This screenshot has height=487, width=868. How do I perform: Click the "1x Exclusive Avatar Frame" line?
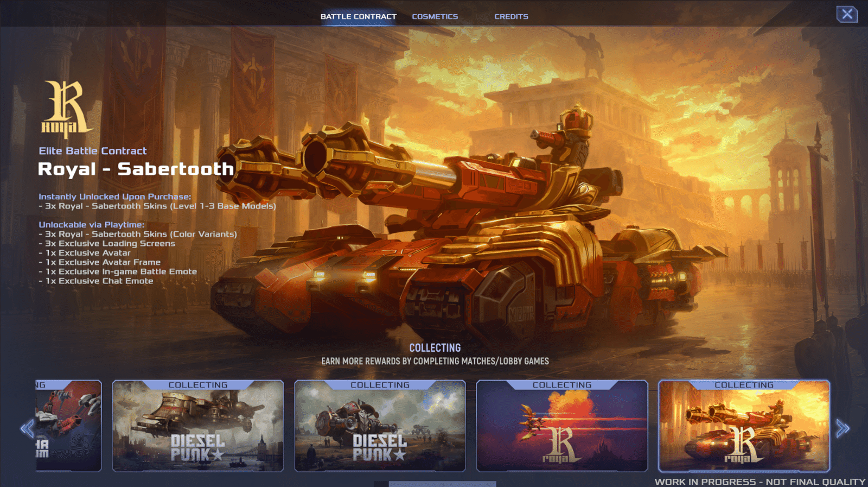tap(100, 262)
